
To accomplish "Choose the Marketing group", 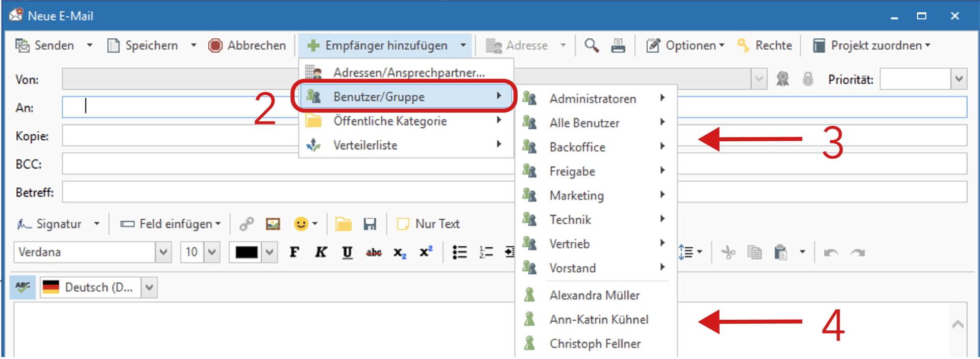I will click(596, 195).
